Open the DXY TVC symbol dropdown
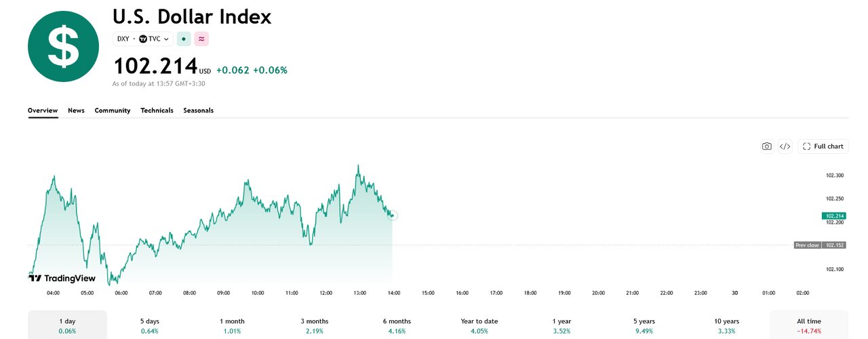 [143, 39]
